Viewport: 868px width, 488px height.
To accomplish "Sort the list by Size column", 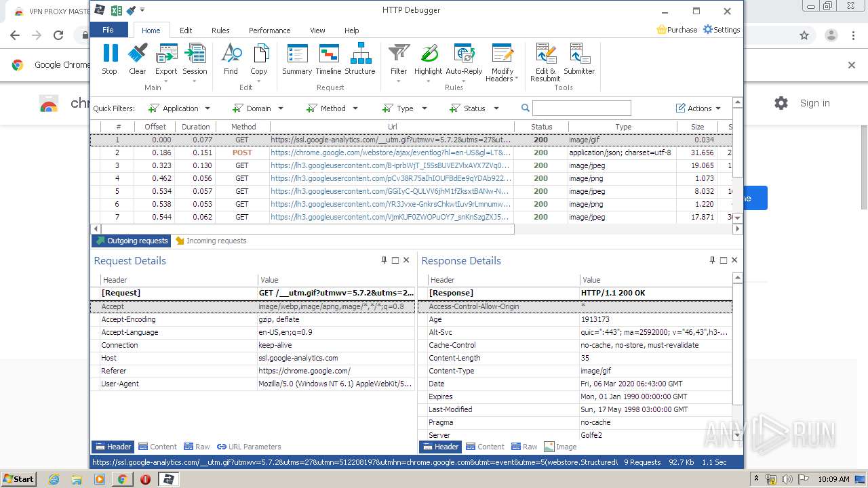I will pos(697,127).
